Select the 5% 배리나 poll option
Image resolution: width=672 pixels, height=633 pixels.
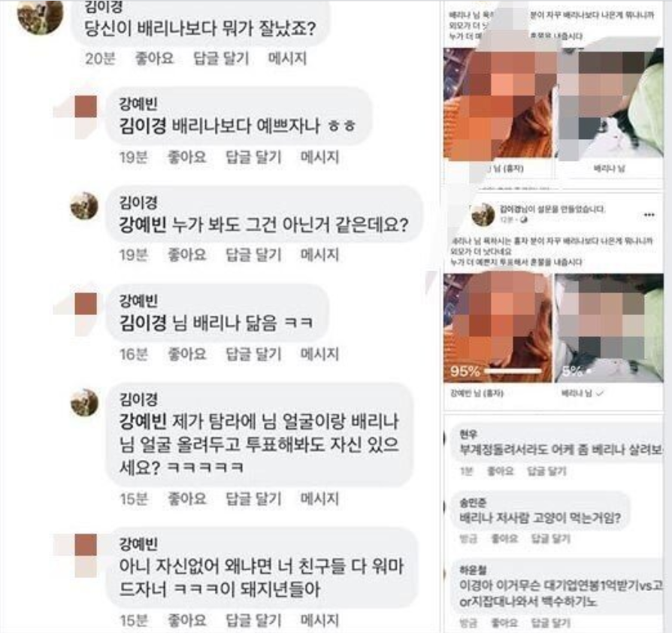(609, 328)
